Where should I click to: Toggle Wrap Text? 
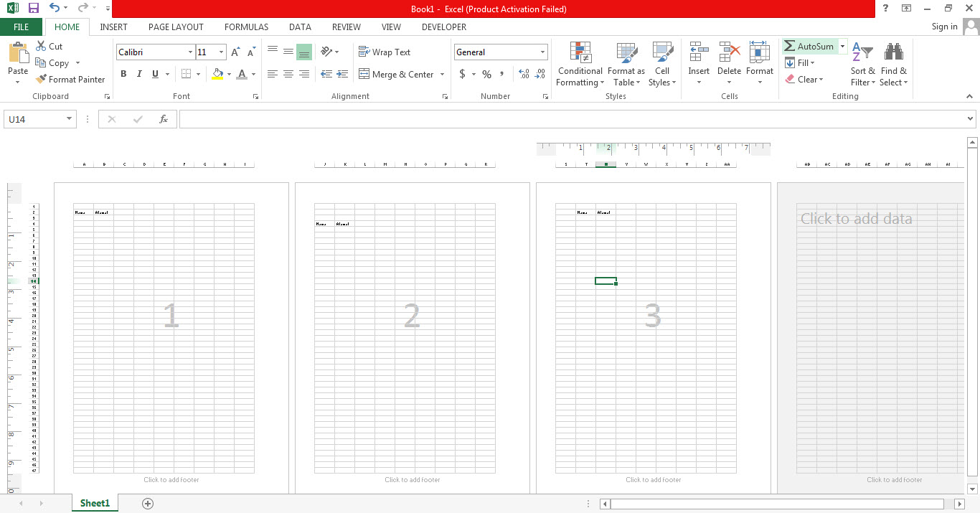385,52
